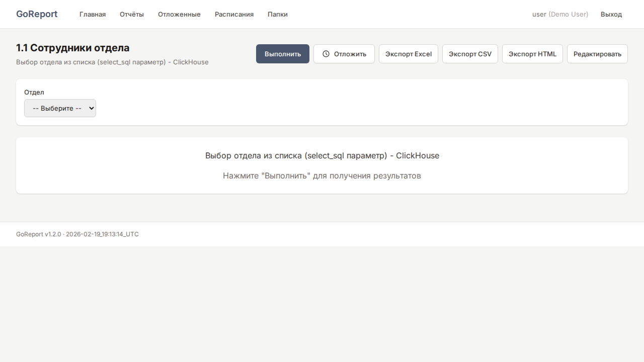Click the GoReport logo
The width and height of the screenshot is (644, 362).
tap(37, 14)
